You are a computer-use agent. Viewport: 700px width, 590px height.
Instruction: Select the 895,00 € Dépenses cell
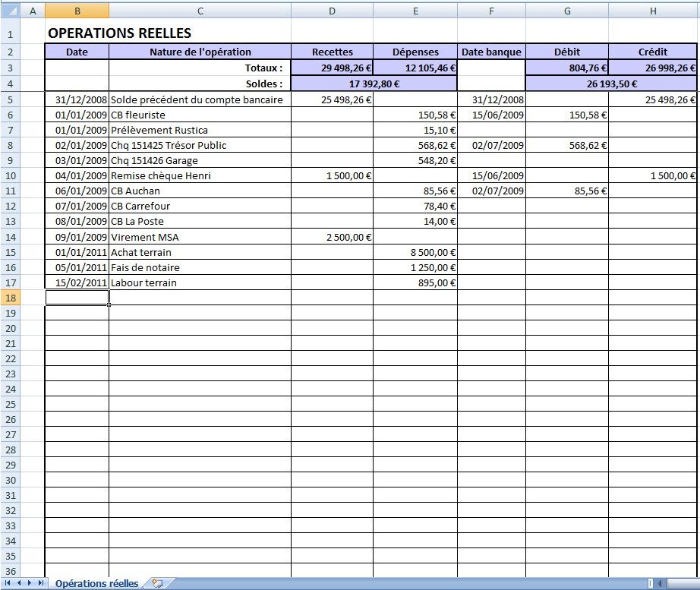(x=415, y=282)
